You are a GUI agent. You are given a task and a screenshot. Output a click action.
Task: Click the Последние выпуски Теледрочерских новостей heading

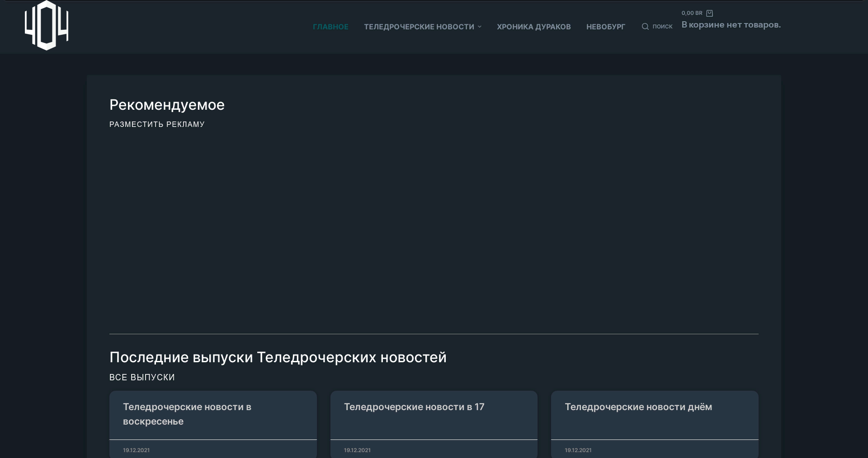[x=278, y=357]
